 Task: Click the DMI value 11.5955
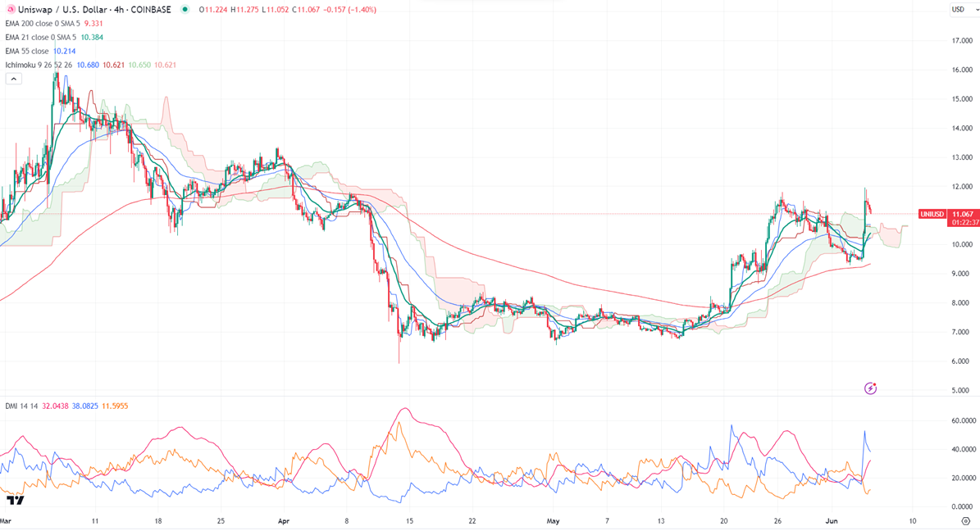pos(114,406)
